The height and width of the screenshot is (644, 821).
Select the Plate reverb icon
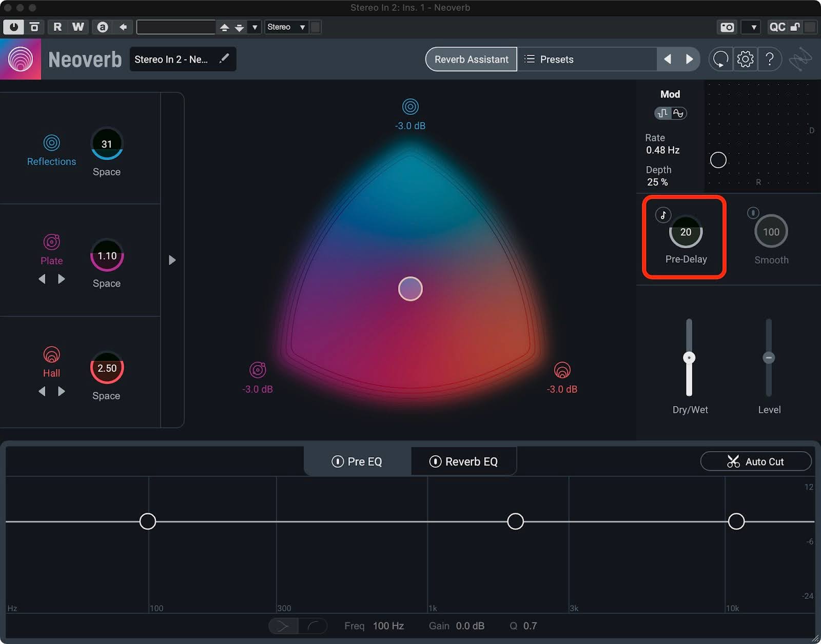pyautogui.click(x=51, y=241)
